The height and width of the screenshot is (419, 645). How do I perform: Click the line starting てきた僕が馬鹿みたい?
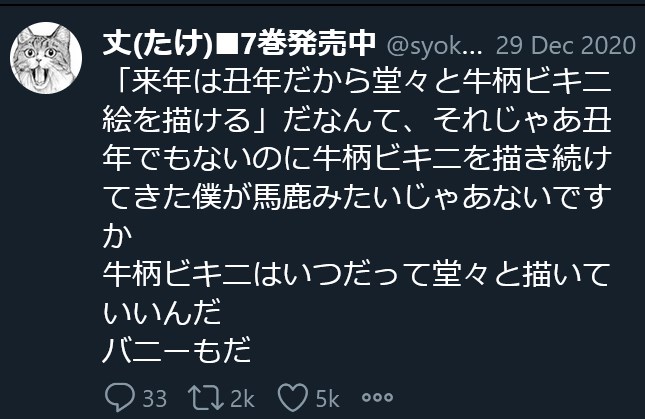coord(365,201)
